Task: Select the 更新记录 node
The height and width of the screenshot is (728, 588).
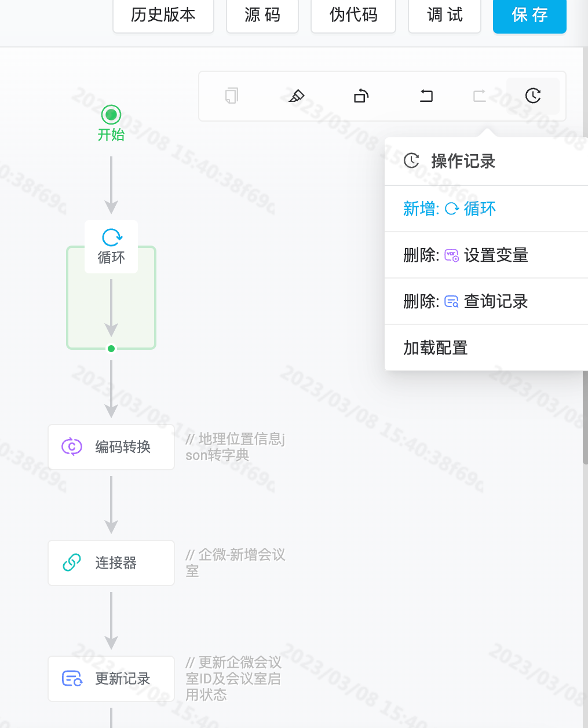Action: [111, 679]
